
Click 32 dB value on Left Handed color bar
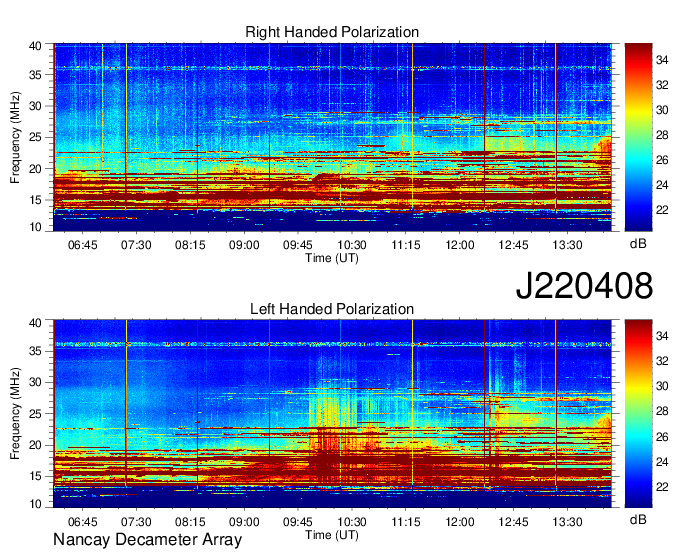(662, 361)
